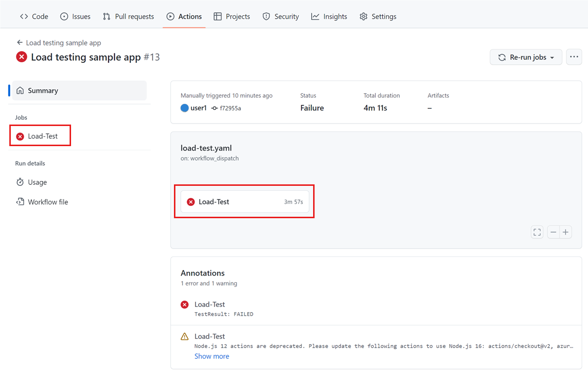Viewport: 588px width, 381px height.
Task: Click commit hash f72955a link
Action: point(229,108)
